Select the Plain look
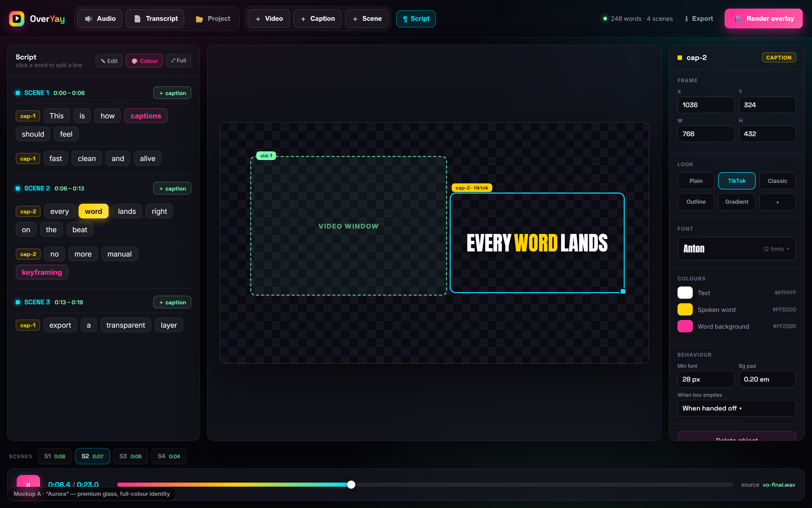The width and height of the screenshot is (812, 508). (696, 181)
